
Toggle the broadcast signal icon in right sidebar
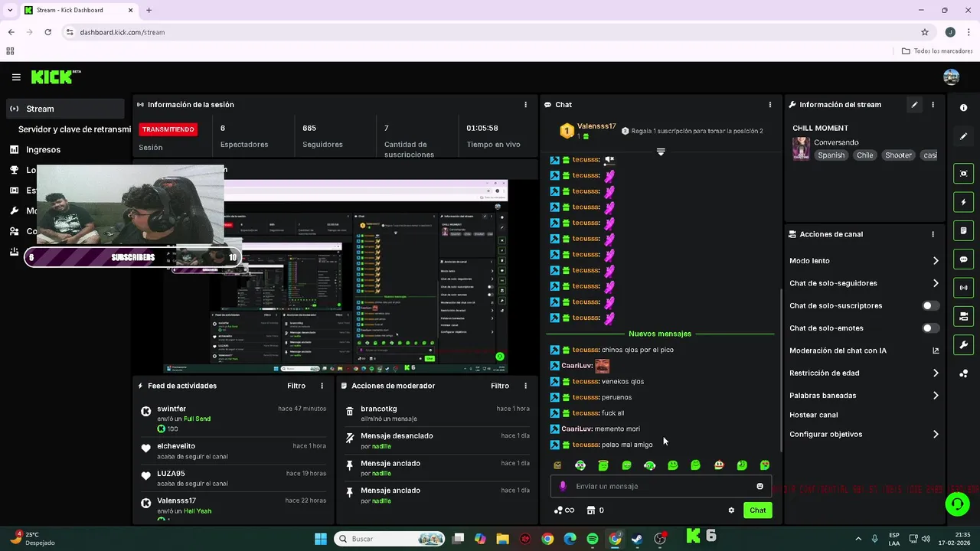[963, 288]
